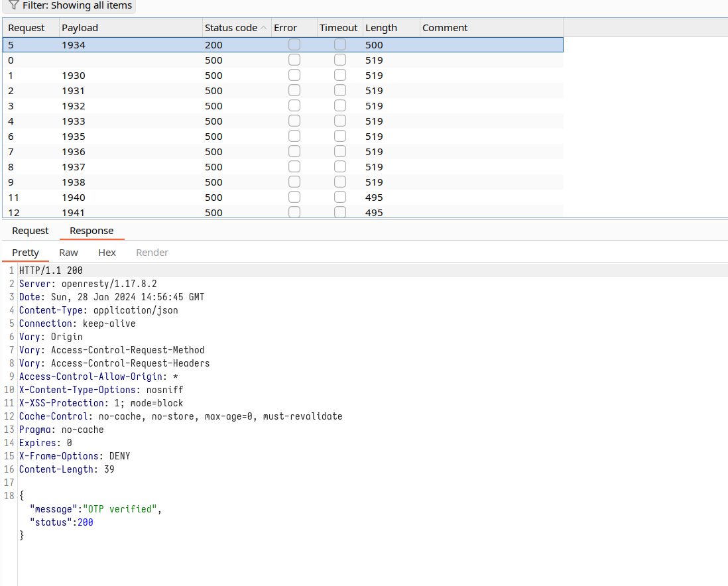
Task: Toggle Timeout checkbox for payload 1938
Action: click(340, 182)
